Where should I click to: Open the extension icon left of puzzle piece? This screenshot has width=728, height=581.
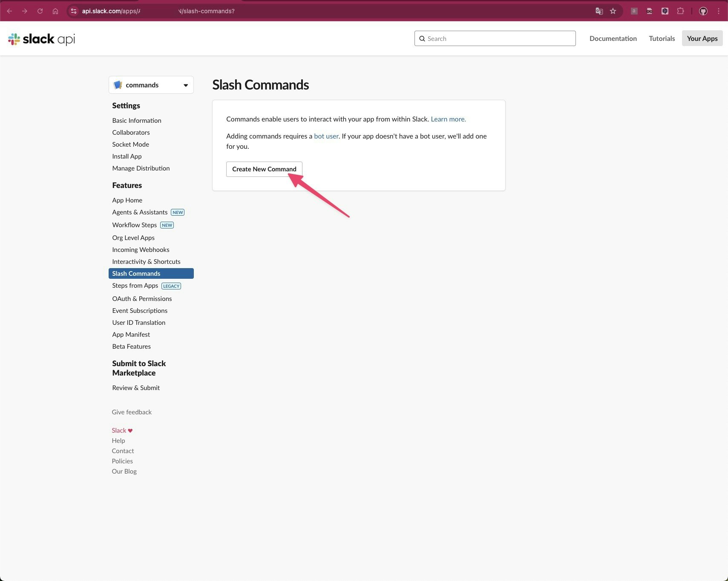click(x=665, y=11)
